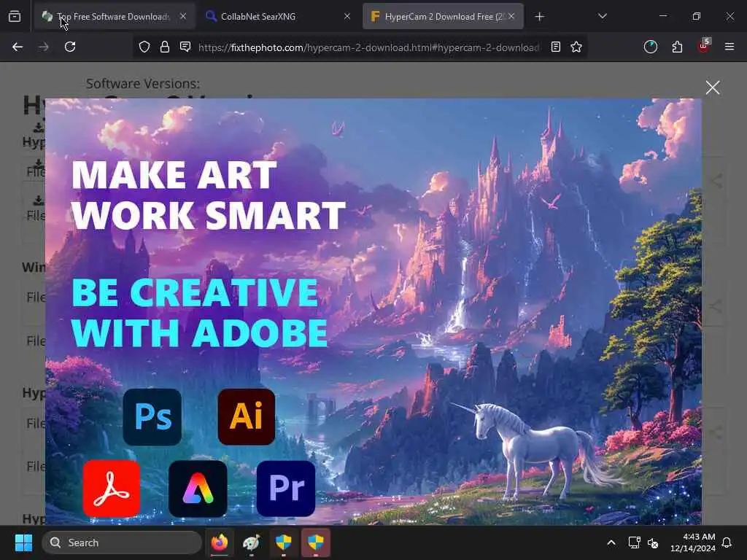Viewport: 747px width, 560px height.
Task: Toggle reader view icon
Action: [555, 47]
